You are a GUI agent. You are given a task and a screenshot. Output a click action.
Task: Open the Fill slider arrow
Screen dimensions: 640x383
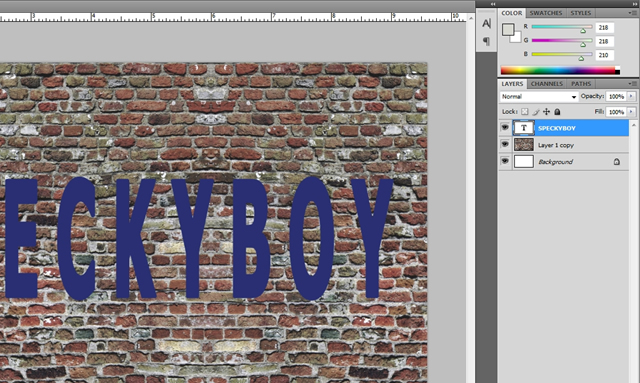pyautogui.click(x=631, y=111)
